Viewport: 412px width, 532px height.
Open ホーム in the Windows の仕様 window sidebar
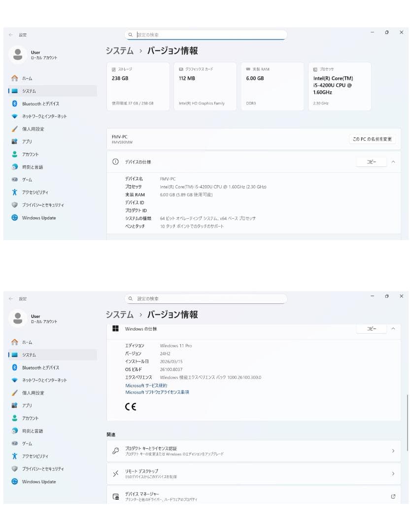tap(53, 342)
